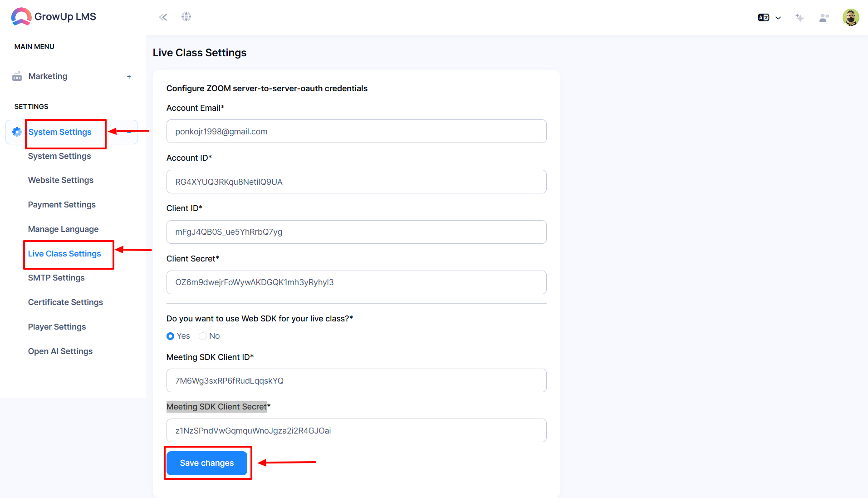The height and width of the screenshot is (498, 868).
Task: Select Yes for Web SDK
Action: [x=171, y=336]
